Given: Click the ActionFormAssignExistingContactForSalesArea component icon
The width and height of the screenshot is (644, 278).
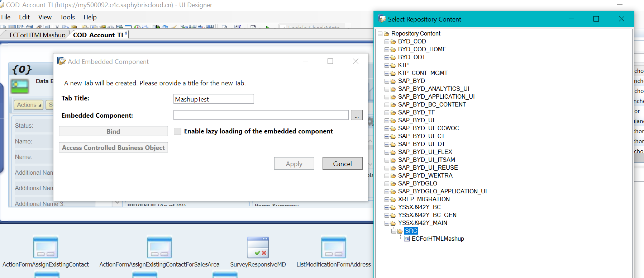Looking at the screenshot, I should pyautogui.click(x=159, y=247).
